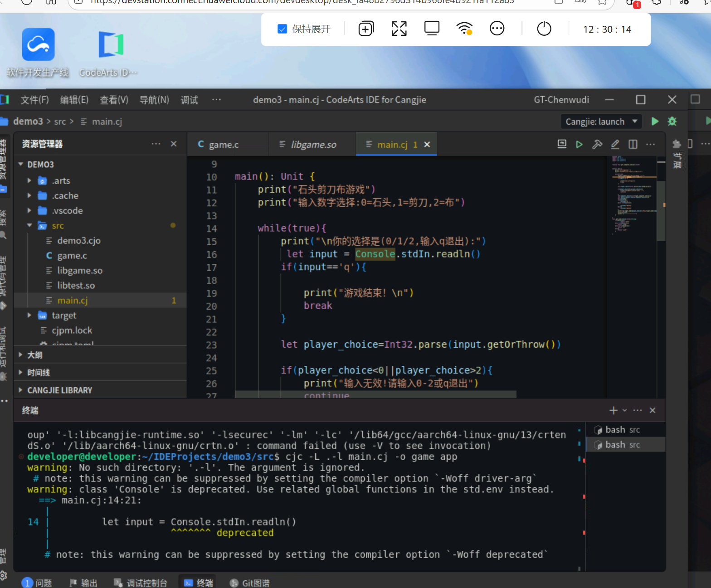Screen dimensions: 711x588
Task: Run the launch configuration with green play button
Action: tap(655, 121)
